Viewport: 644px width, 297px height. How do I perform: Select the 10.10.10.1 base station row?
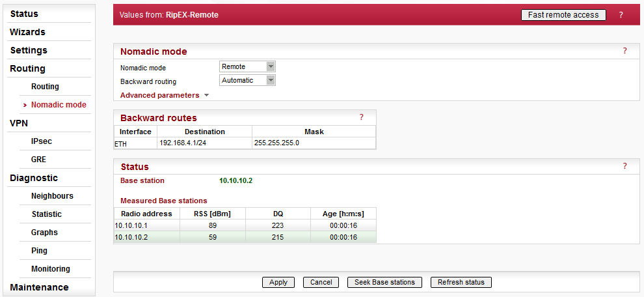[245, 225]
